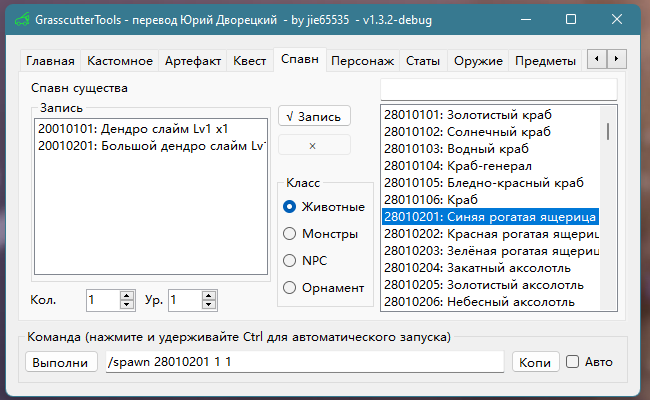Select the Орнамент radio button
The height and width of the screenshot is (400, 650).
tap(290, 287)
